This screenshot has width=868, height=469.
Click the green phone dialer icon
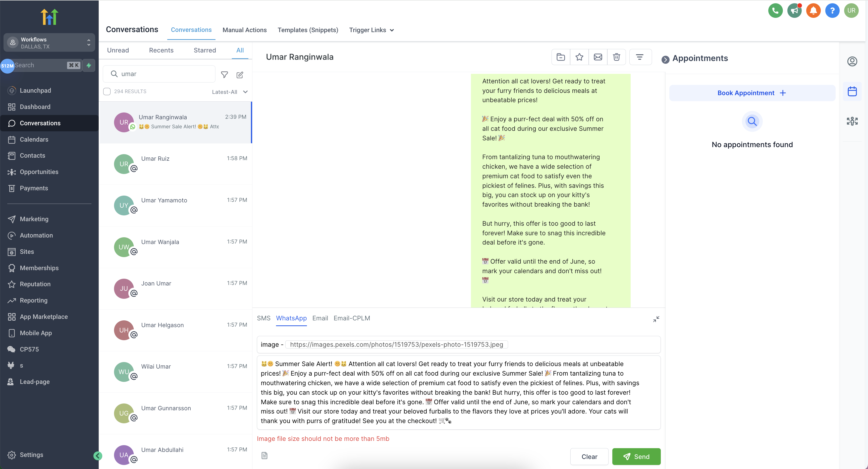click(x=775, y=11)
